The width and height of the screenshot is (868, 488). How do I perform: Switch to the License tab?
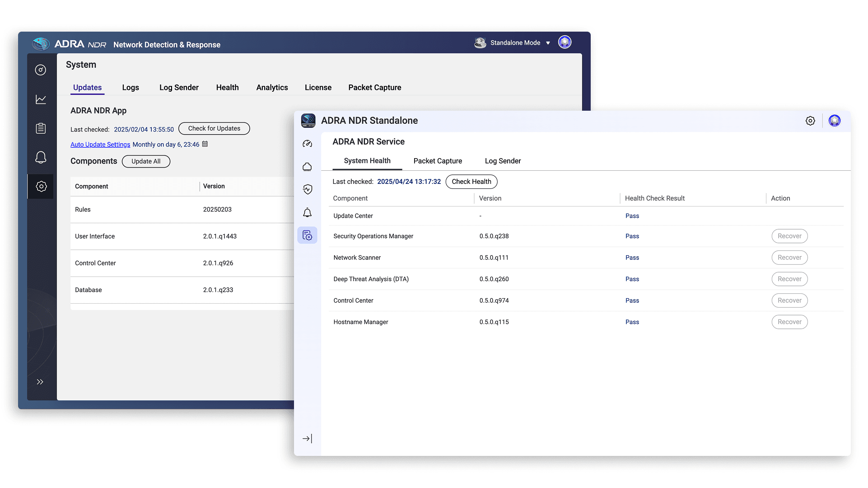(x=318, y=88)
